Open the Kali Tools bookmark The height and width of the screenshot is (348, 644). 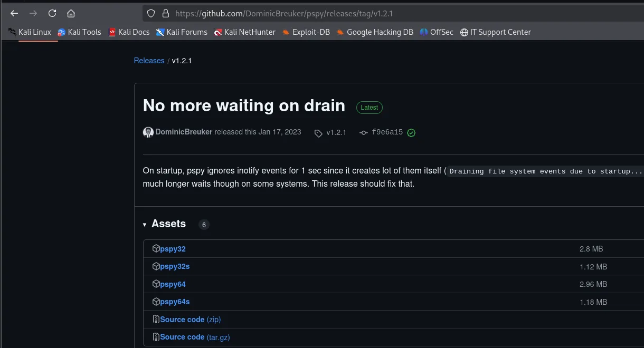coord(79,32)
